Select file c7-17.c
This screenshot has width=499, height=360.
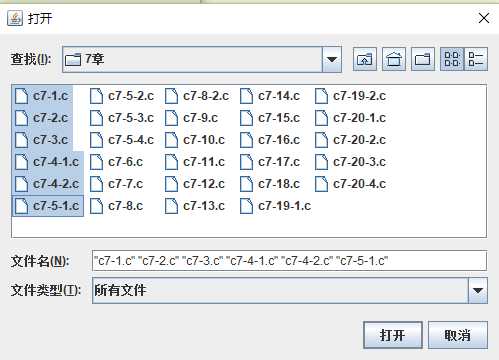270,162
